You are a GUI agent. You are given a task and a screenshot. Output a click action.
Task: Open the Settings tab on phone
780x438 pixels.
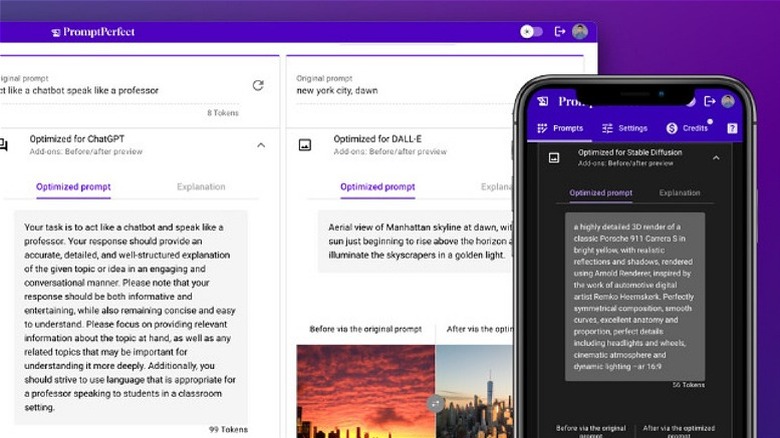click(625, 128)
